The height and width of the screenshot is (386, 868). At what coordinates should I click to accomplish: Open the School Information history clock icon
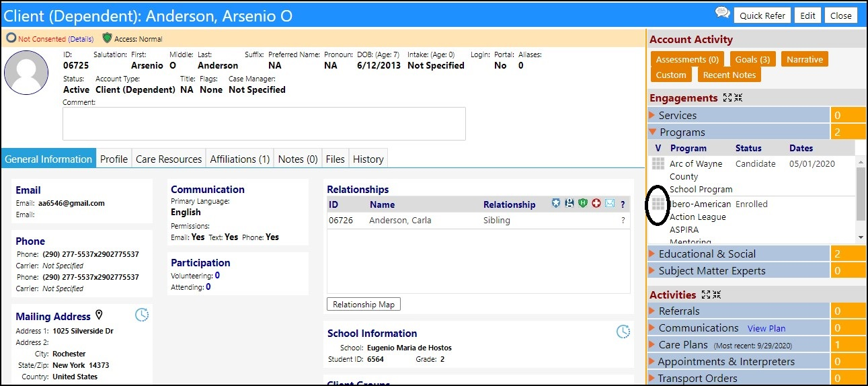[x=624, y=332]
